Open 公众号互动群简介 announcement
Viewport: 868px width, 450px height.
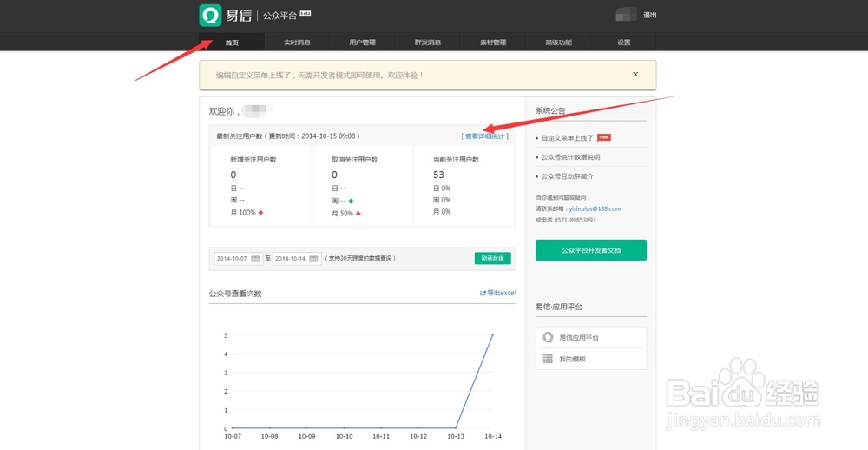click(x=568, y=176)
